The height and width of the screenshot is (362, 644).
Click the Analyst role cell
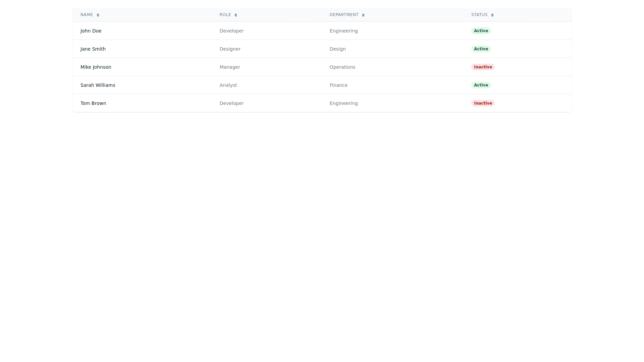[228, 85]
